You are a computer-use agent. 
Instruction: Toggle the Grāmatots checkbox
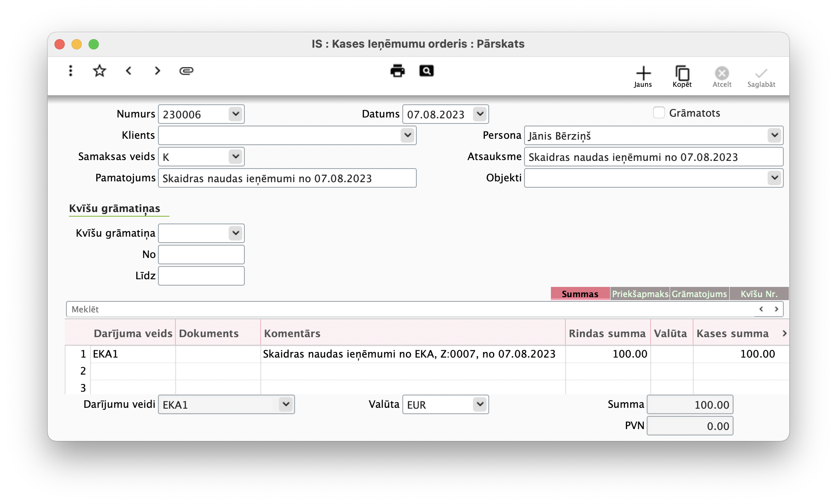coord(659,113)
